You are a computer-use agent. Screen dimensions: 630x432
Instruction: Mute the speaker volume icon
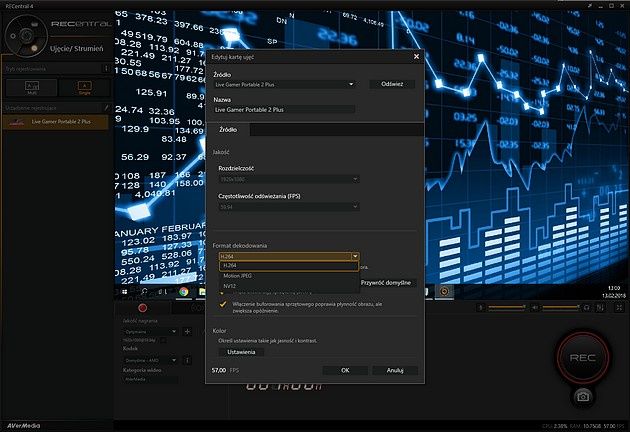click(535, 307)
